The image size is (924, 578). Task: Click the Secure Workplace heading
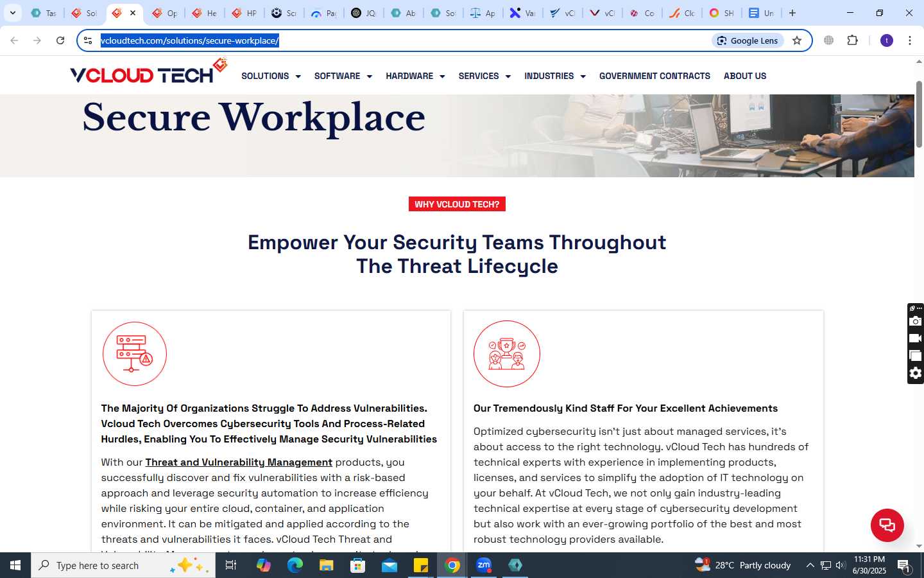(254, 118)
